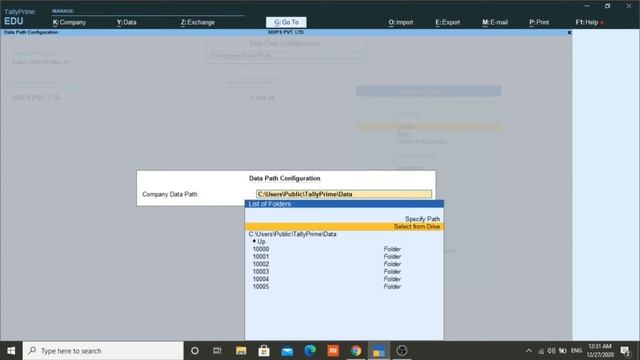This screenshot has width=640, height=360.
Task: Launch Google Chrome from taskbar
Action: coord(356,351)
